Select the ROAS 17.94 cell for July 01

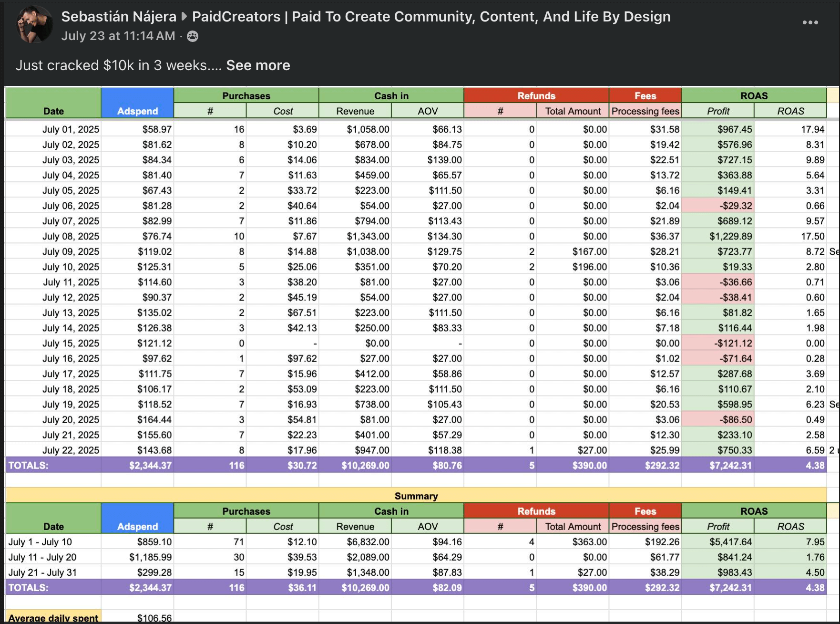tap(790, 129)
